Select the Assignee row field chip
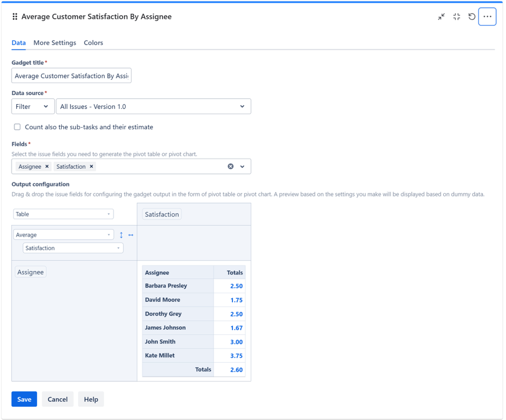Viewport: 506px width, 420px height. pyautogui.click(x=30, y=272)
